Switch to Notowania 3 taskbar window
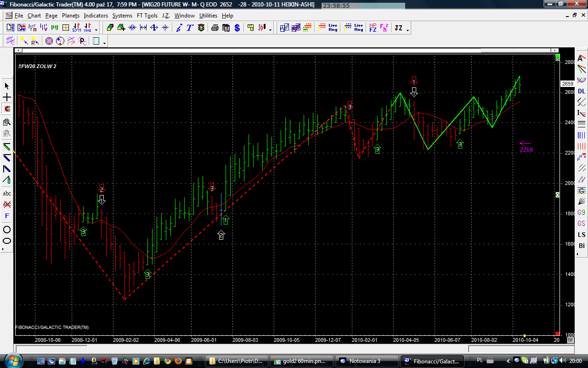Image resolution: width=588 pixels, height=368 pixels. [x=366, y=361]
